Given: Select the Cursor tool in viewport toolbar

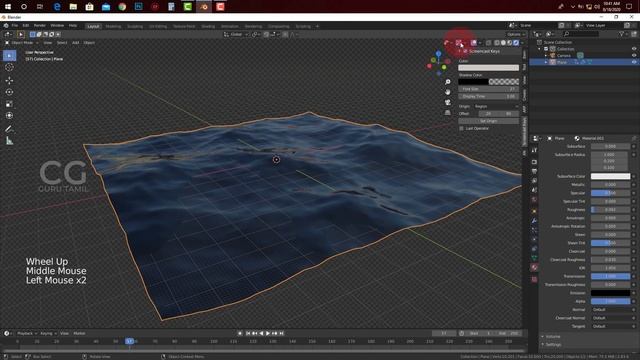Looking at the screenshot, I should [9, 67].
